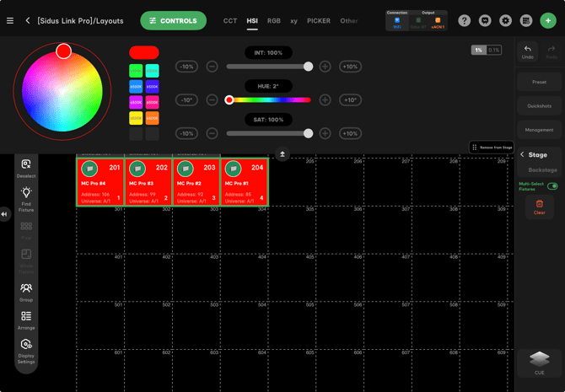The width and height of the screenshot is (565, 392).
Task: Open the help question mark icon
Action: pyautogui.click(x=465, y=20)
